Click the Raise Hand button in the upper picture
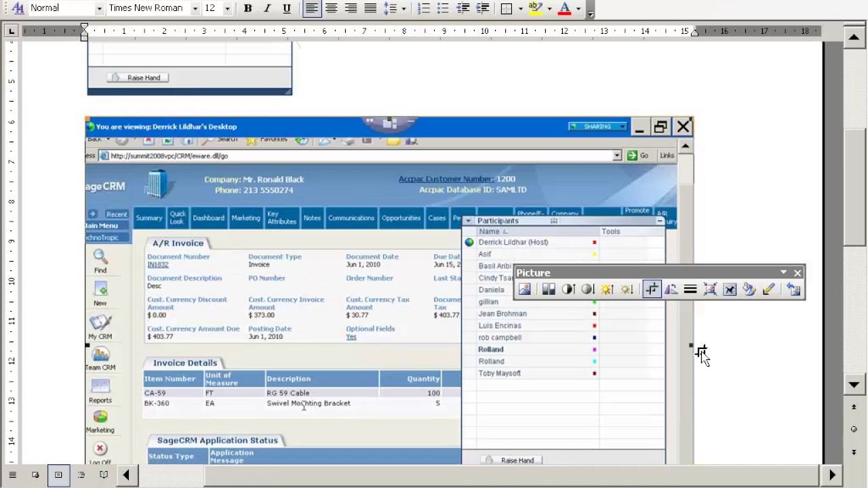 point(138,77)
